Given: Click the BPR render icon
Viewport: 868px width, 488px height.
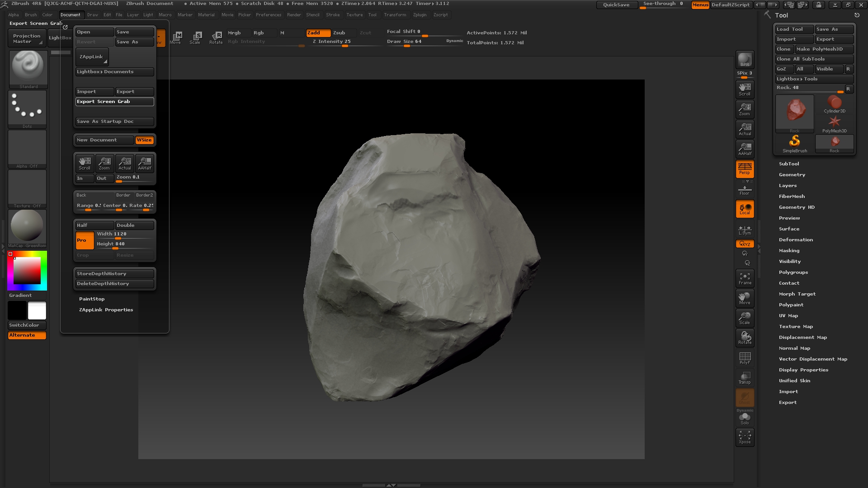Looking at the screenshot, I should point(745,60).
